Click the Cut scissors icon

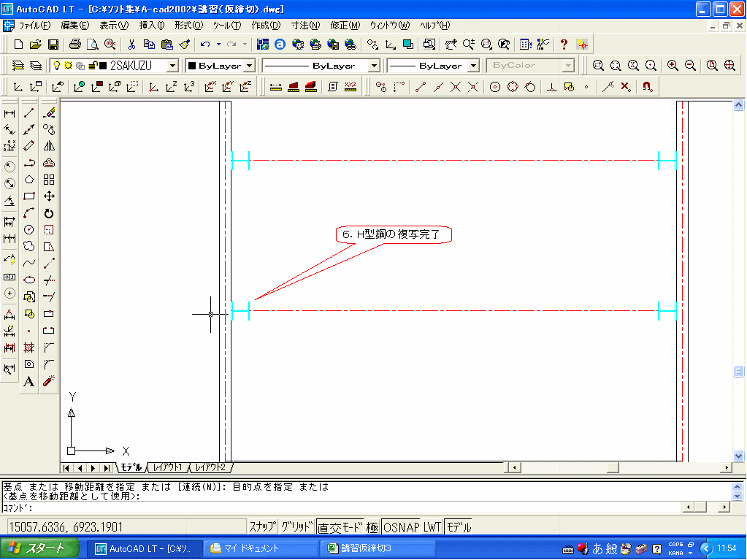[131, 45]
